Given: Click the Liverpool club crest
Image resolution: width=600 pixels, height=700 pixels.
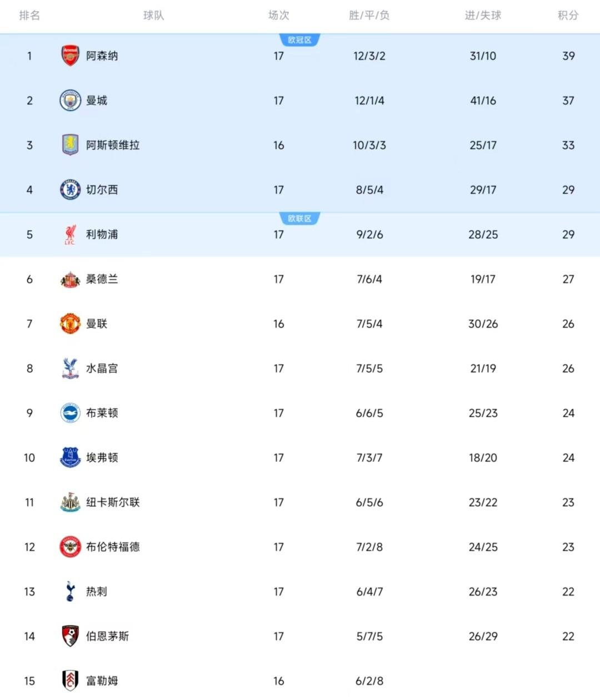Looking at the screenshot, I should pyautogui.click(x=70, y=235).
